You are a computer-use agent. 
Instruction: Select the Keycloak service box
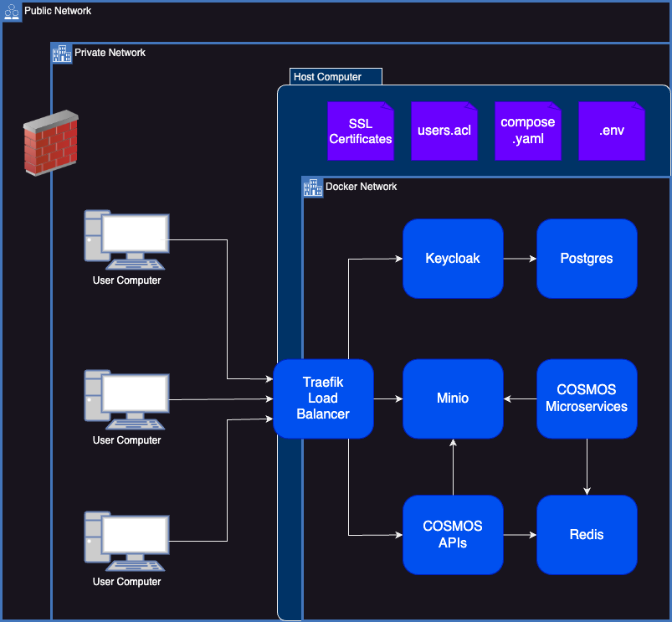(x=453, y=259)
